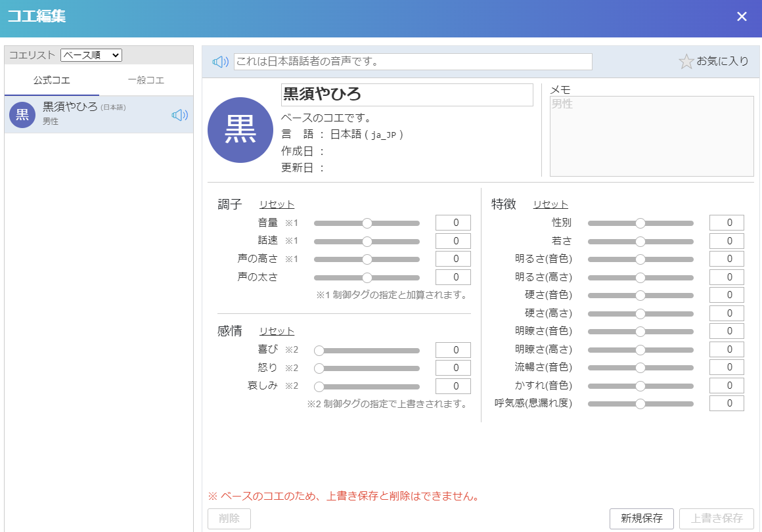The image size is (762, 532).
Task: Click the 流暢さ(音色) slider handle
Action: [640, 368]
